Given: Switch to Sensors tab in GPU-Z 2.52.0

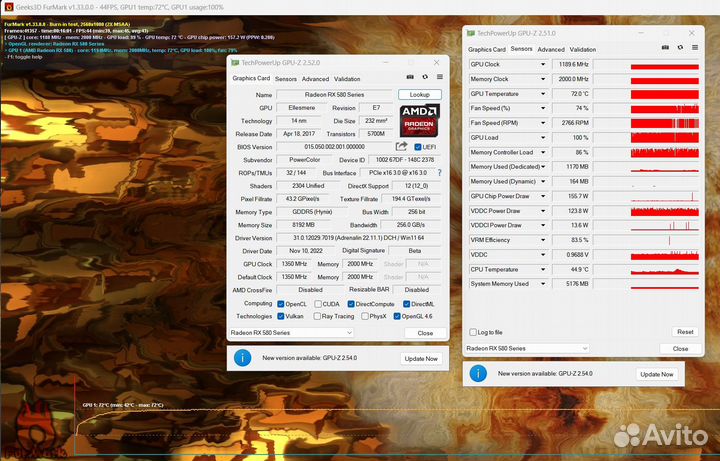Looking at the screenshot, I should [x=286, y=79].
